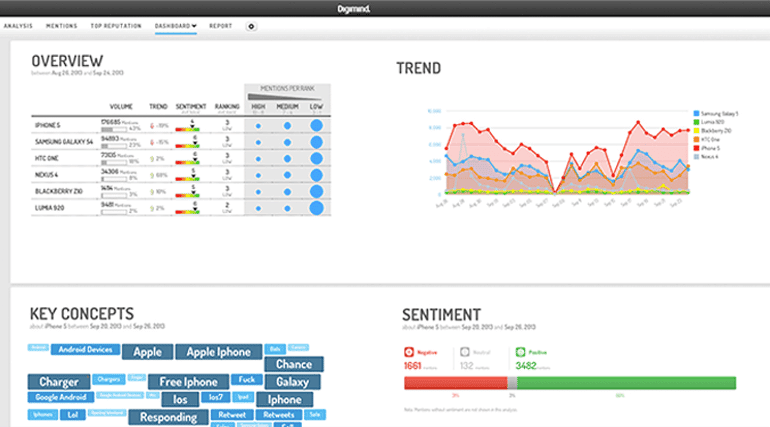The image size is (770, 427).
Task: Toggle Blackberry Z10 yellow legend swatch
Action: pos(696,131)
